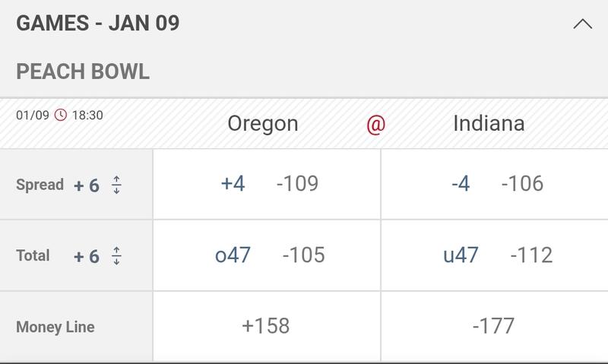Collapse the Games - Jan 09 section

(x=581, y=24)
